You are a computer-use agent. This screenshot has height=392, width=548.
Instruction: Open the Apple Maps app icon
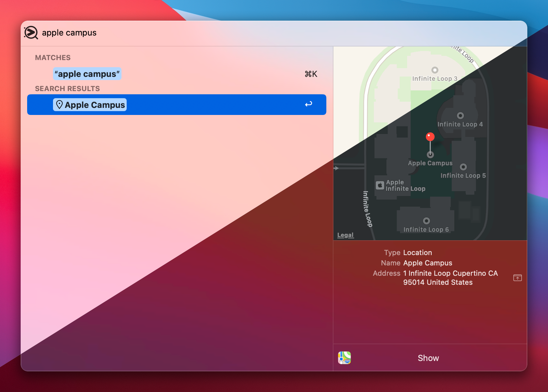[344, 358]
